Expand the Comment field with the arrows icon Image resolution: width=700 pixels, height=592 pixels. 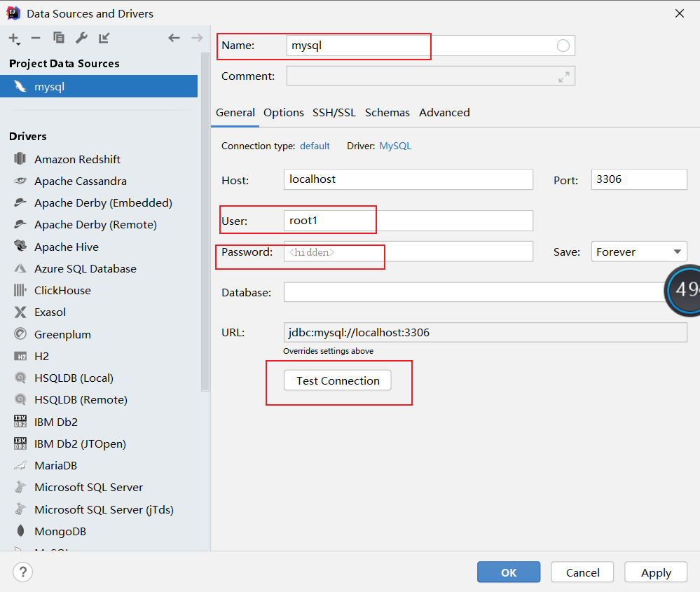[x=564, y=77]
